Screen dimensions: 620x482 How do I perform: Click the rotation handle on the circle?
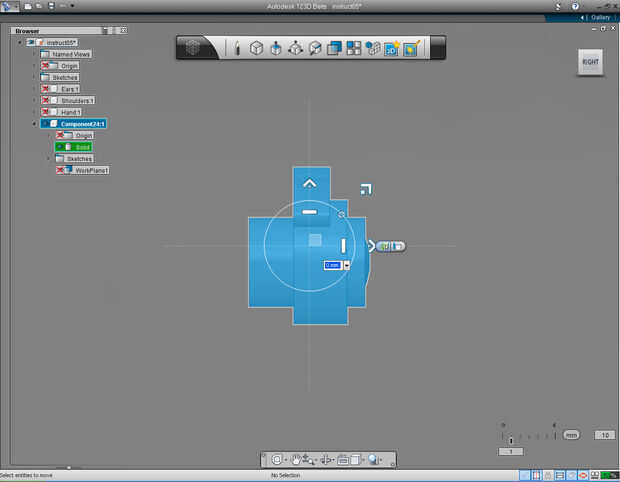(341, 214)
